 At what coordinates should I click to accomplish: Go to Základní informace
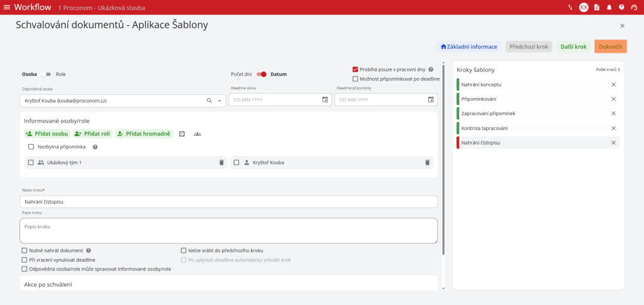coord(469,47)
